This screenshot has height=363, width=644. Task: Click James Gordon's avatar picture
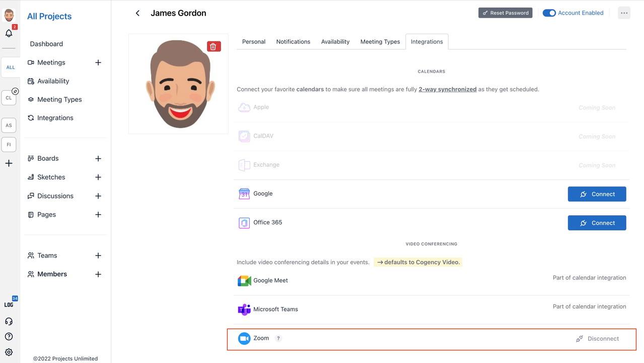[178, 84]
